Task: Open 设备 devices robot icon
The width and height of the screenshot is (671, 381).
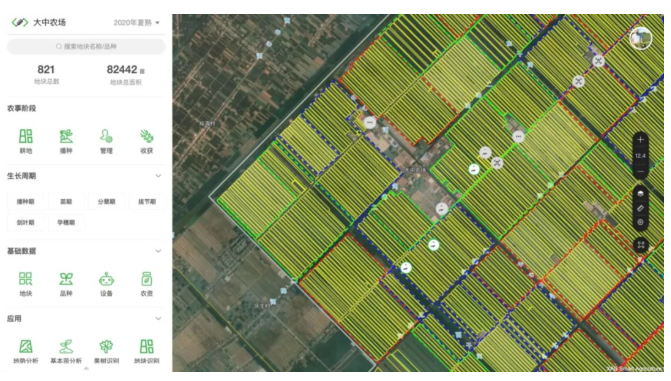Action: (x=106, y=279)
